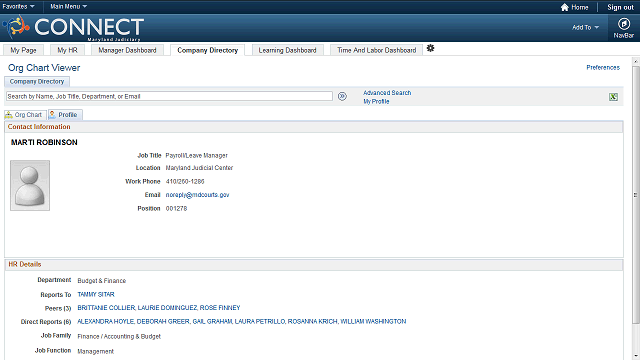
Task: Click the Payroll/Leave Manager job title
Action: point(196,156)
